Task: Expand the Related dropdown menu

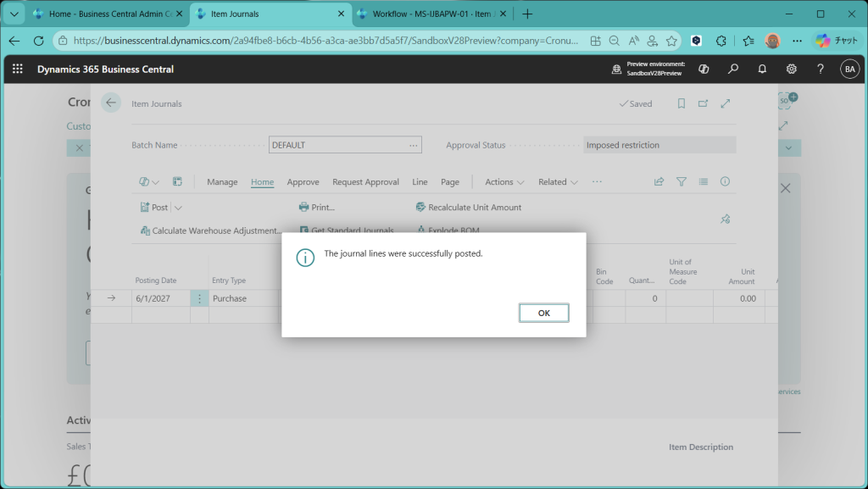Action: pyautogui.click(x=558, y=181)
